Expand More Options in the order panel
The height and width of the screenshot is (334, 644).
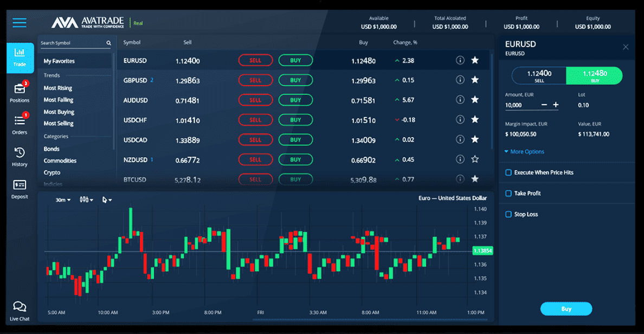pyautogui.click(x=524, y=151)
